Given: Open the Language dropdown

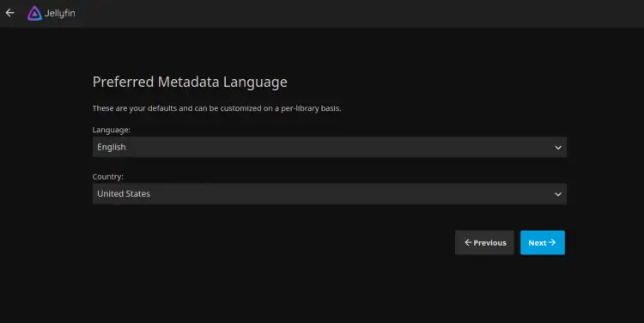Looking at the screenshot, I should [x=330, y=147].
